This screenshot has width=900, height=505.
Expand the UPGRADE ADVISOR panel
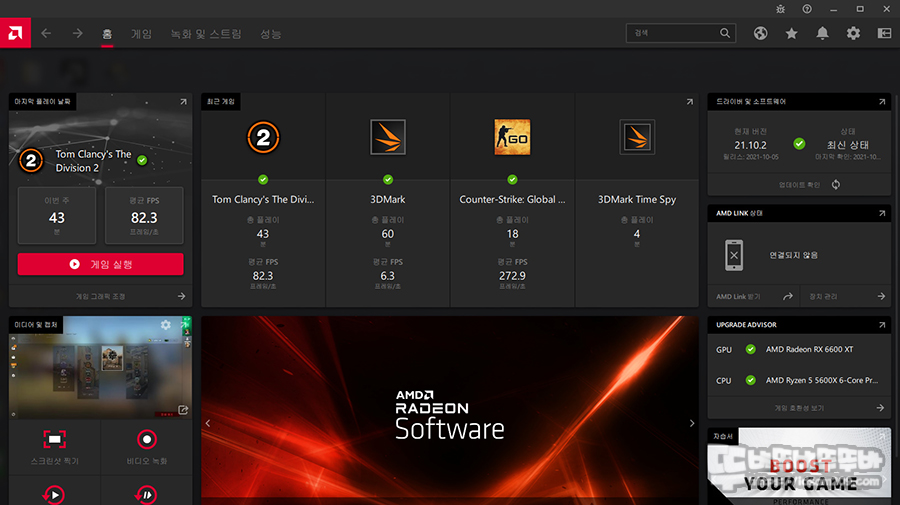pyautogui.click(x=882, y=325)
